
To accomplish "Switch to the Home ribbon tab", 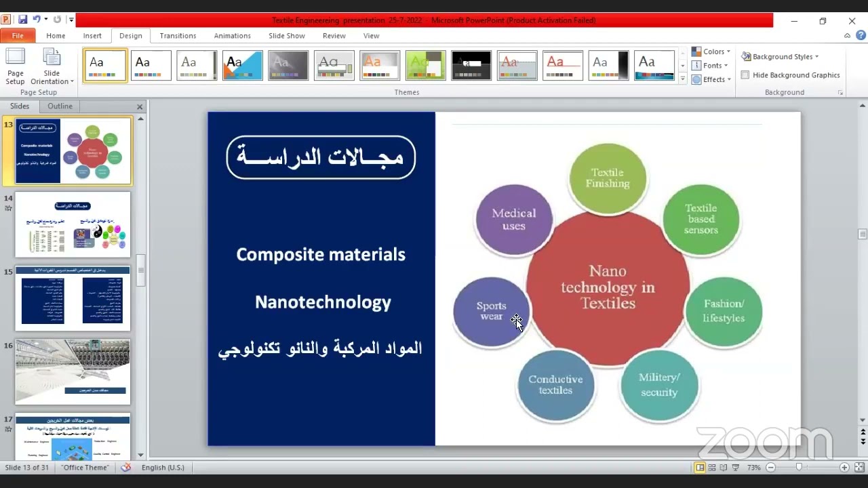I will [56, 36].
